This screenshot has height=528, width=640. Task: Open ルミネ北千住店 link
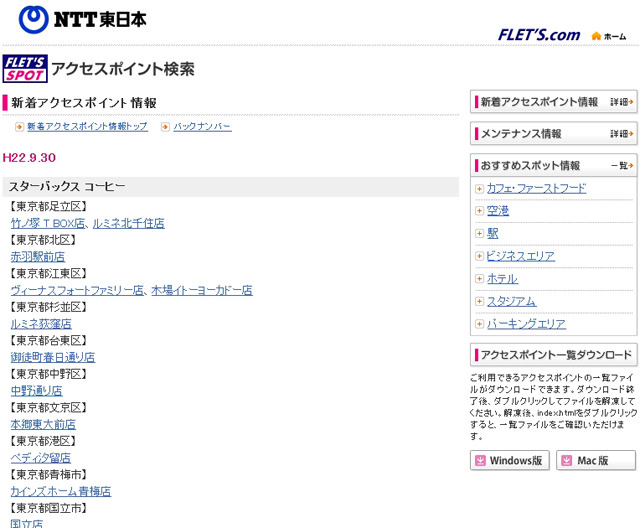pyautogui.click(x=129, y=223)
